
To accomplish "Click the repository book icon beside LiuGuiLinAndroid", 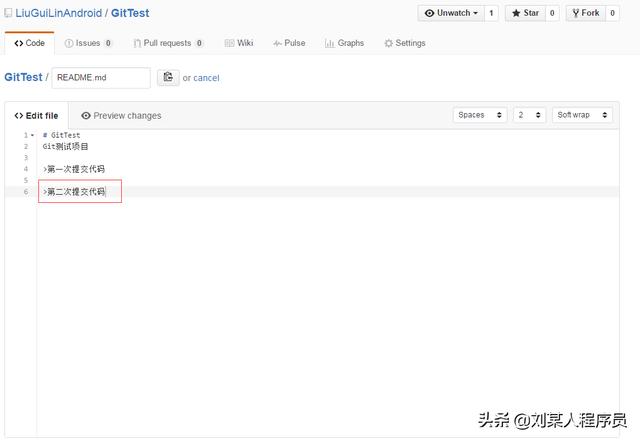I will tap(8, 13).
